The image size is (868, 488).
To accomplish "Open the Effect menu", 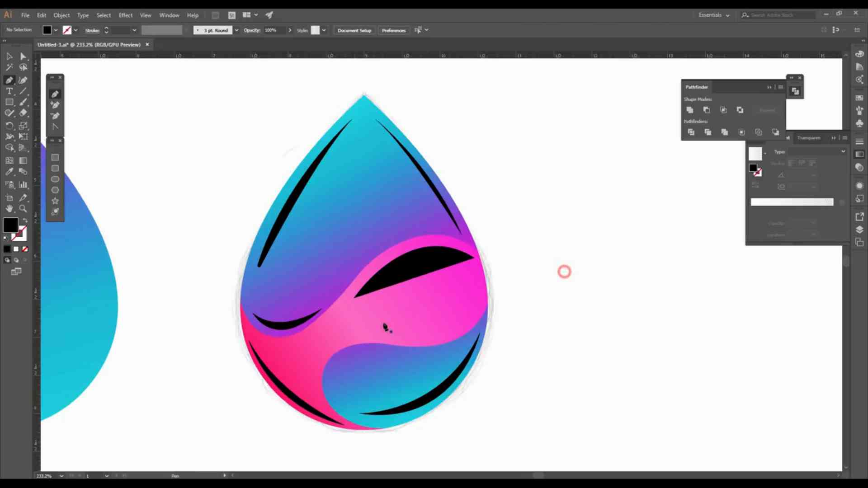I will [126, 15].
